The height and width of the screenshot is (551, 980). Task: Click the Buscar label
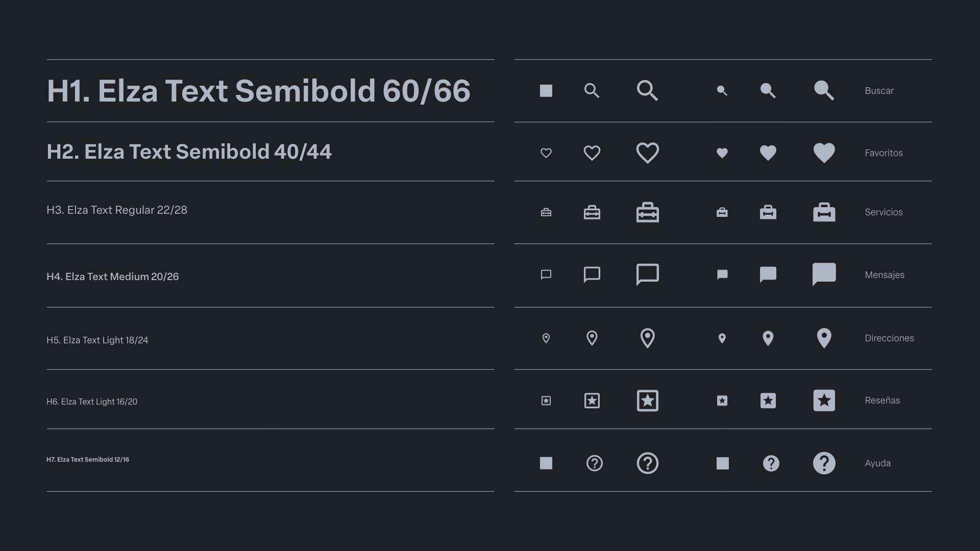pyautogui.click(x=879, y=91)
